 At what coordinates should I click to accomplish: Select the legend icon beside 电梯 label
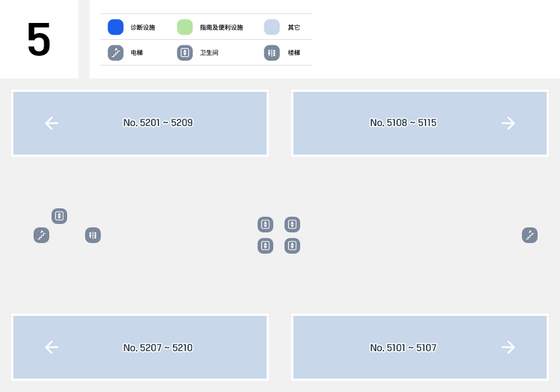(115, 53)
